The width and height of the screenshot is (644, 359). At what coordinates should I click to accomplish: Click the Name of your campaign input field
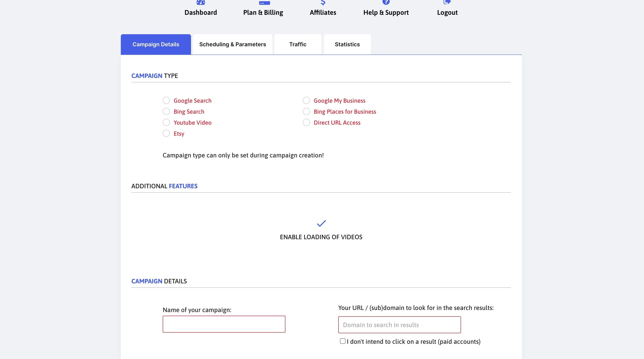[224, 324]
